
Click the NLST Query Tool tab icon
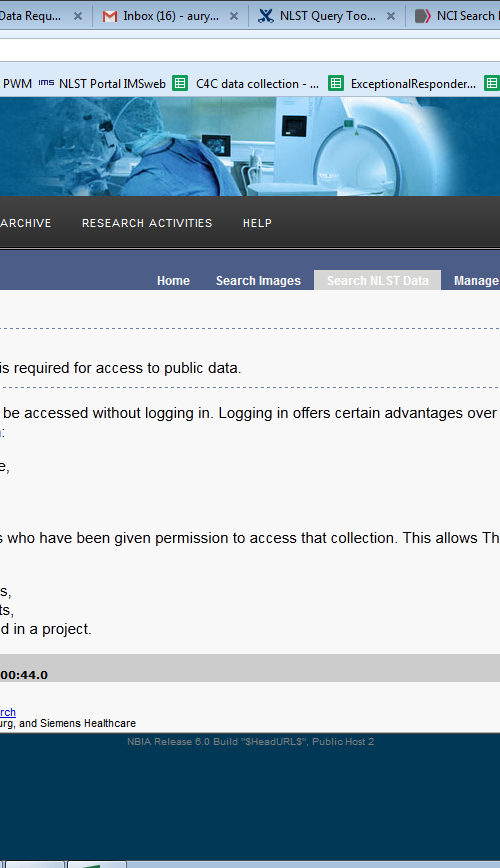[266, 16]
